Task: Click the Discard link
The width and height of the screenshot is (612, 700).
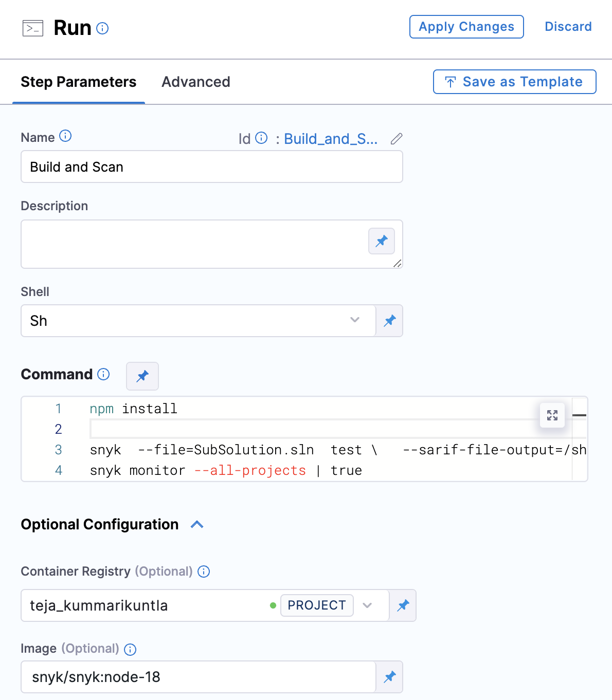Action: pos(568,27)
